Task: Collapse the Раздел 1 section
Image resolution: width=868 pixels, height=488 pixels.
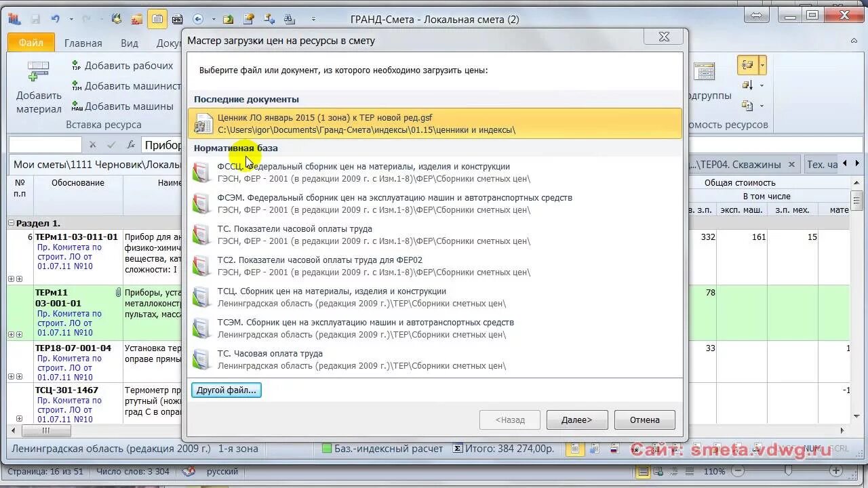Action: pos(12,223)
